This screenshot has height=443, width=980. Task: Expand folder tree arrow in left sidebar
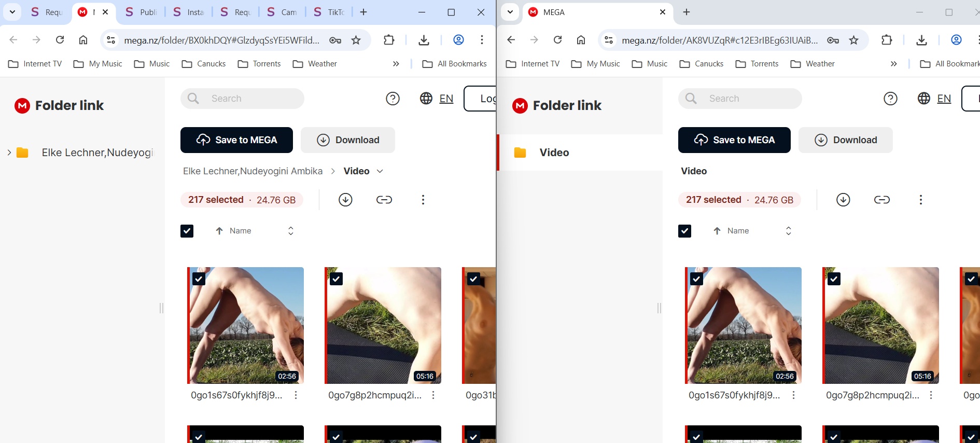click(x=9, y=153)
